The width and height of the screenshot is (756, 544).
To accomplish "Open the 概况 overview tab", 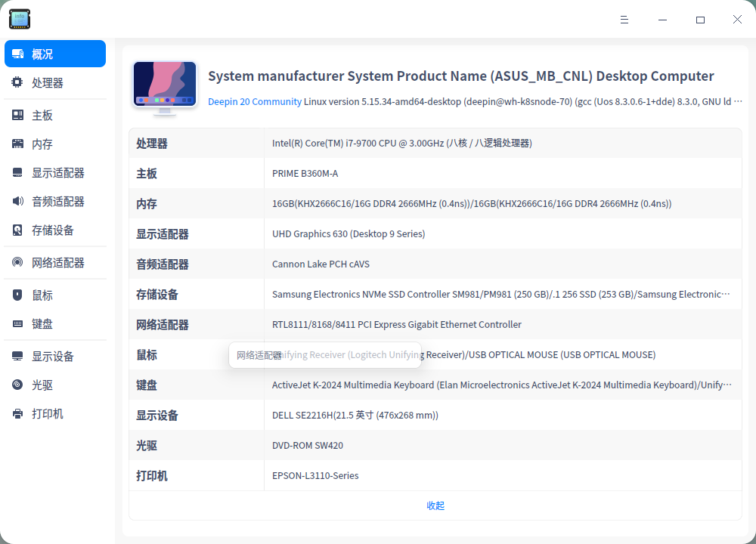I will 55,54.
